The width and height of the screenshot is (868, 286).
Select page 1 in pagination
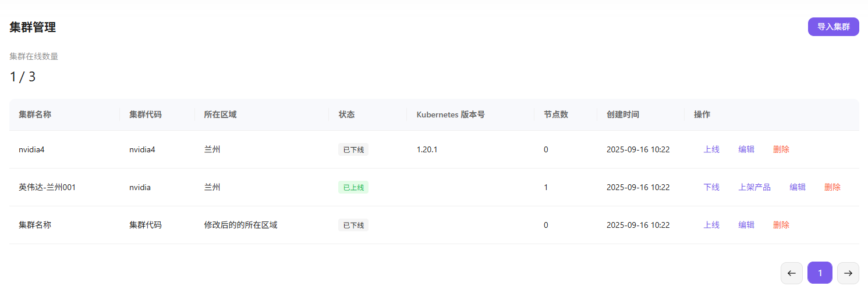[820, 273]
